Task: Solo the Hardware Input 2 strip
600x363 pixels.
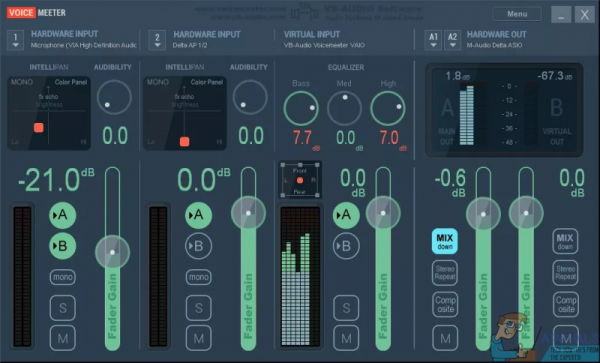Action: click(199, 308)
